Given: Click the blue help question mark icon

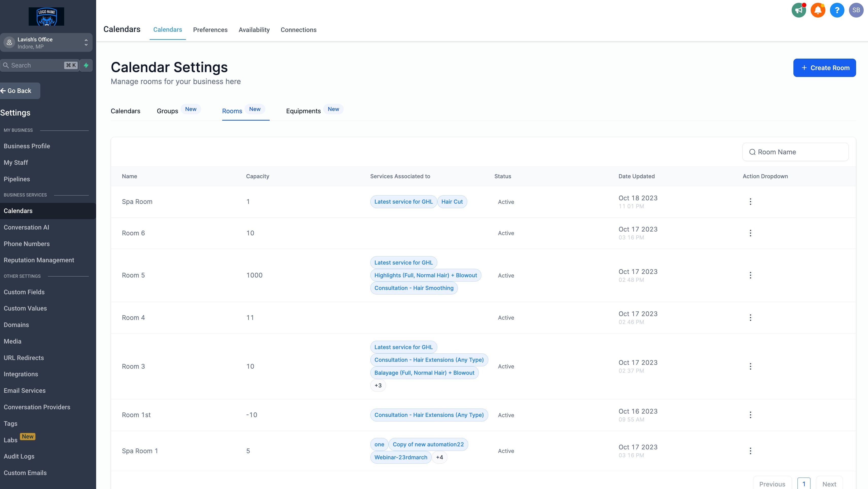Looking at the screenshot, I should click(837, 10).
